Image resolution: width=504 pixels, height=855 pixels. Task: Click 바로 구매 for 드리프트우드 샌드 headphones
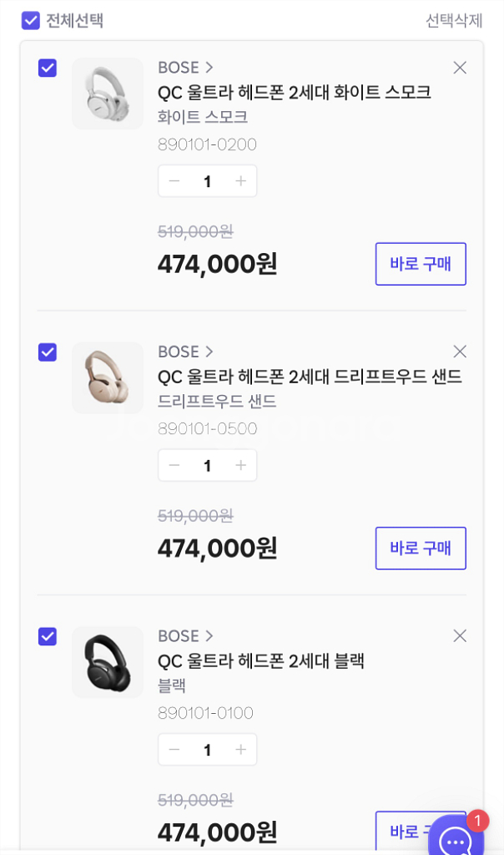coord(421,548)
